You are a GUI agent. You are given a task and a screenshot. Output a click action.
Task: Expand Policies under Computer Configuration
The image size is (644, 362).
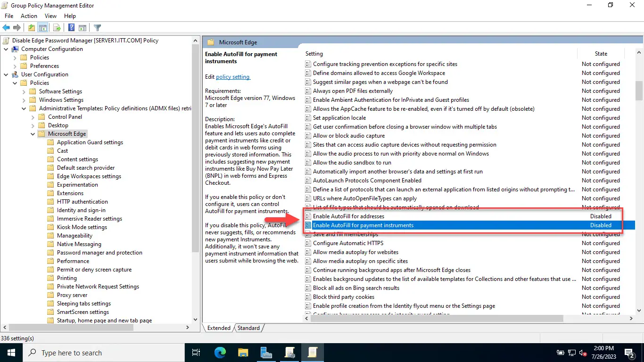pyautogui.click(x=15, y=58)
